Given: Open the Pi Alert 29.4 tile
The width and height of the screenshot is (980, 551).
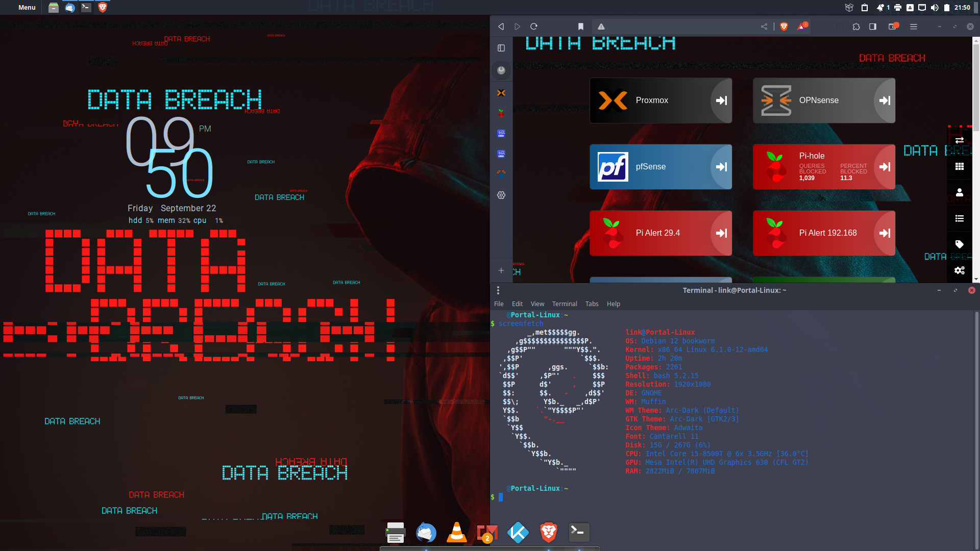Looking at the screenshot, I should pyautogui.click(x=660, y=233).
